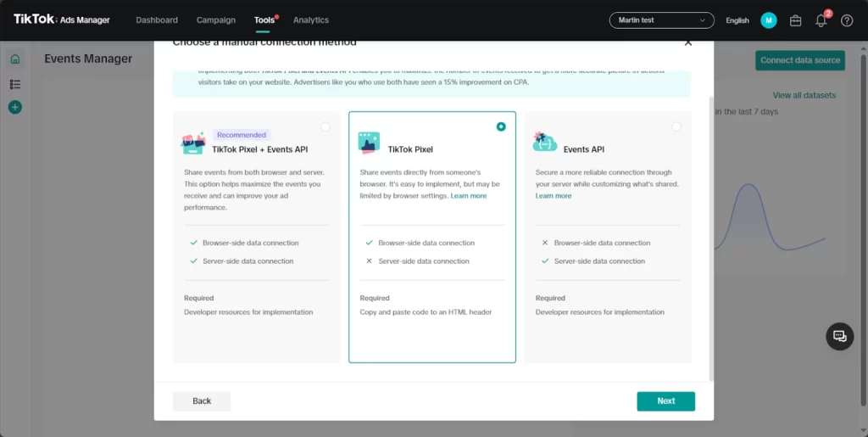
Task: Select the TikTok Pixel + Events API radio
Action: click(x=325, y=126)
